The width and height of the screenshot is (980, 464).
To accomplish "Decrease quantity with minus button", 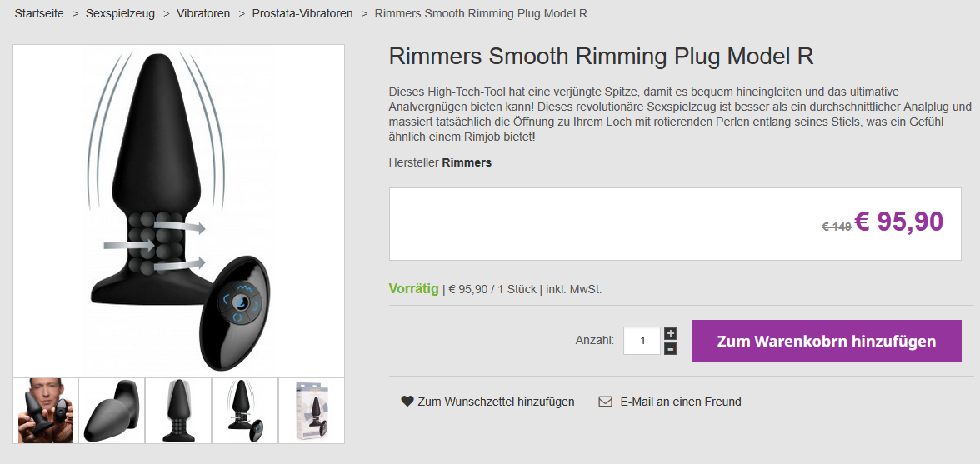I will point(670,349).
